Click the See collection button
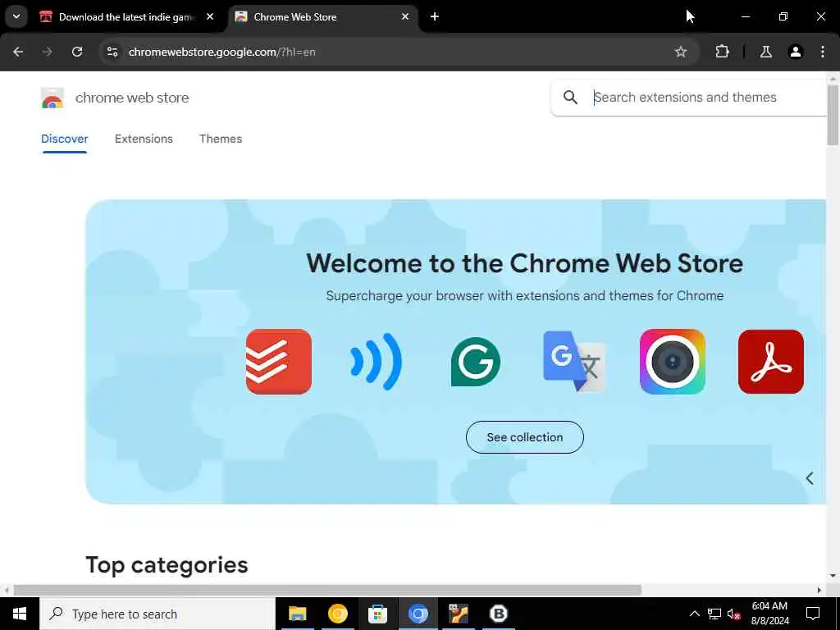Image resolution: width=840 pixels, height=630 pixels. (x=525, y=437)
